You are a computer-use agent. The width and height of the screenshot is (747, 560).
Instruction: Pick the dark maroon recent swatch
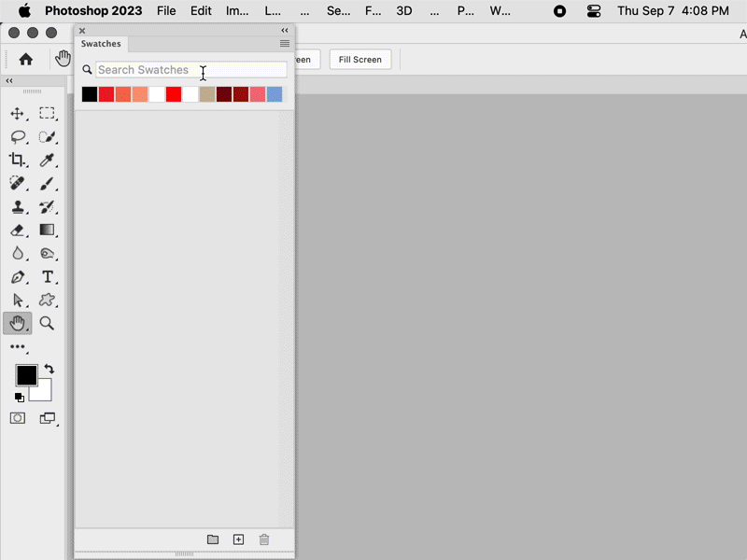click(224, 94)
